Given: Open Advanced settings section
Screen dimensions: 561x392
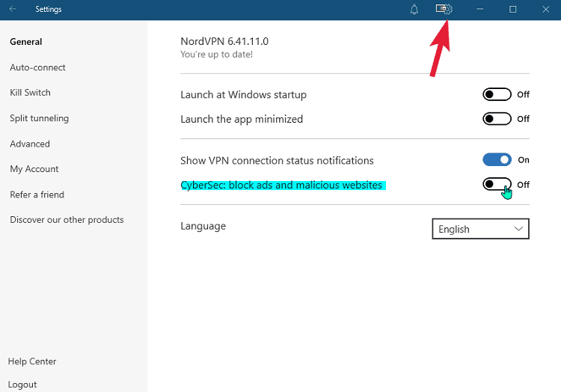Looking at the screenshot, I should coord(30,144).
